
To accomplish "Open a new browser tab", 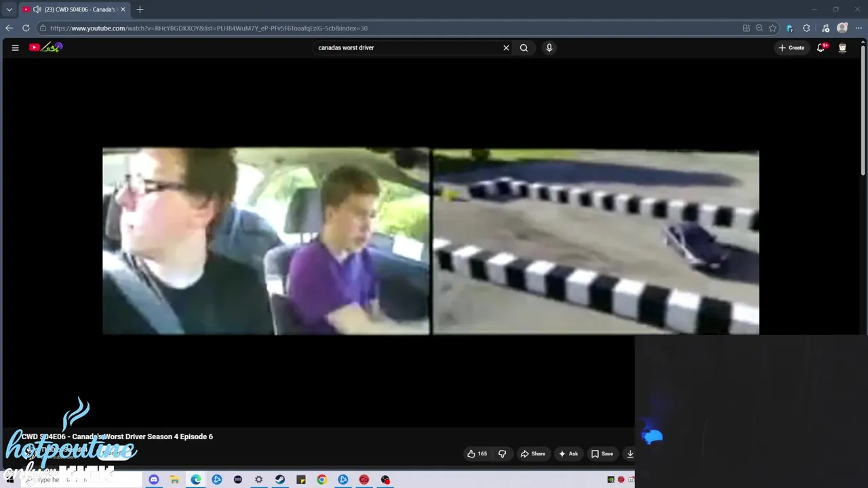I will tap(140, 9).
